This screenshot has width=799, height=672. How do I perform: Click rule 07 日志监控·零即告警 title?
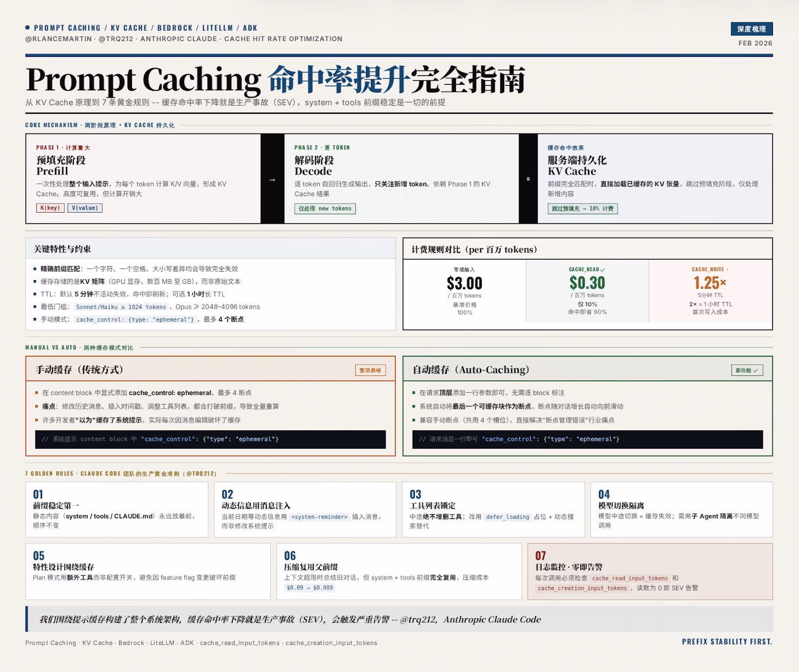tap(569, 567)
